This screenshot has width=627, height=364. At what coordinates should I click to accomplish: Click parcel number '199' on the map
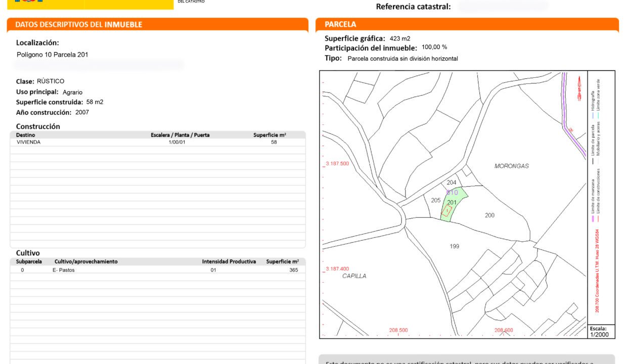[x=455, y=246]
